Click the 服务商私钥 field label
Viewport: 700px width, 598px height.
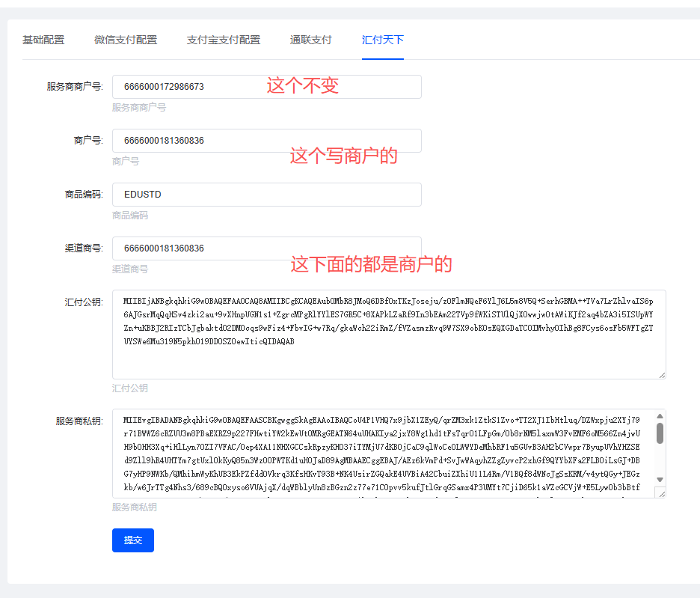[79, 421]
